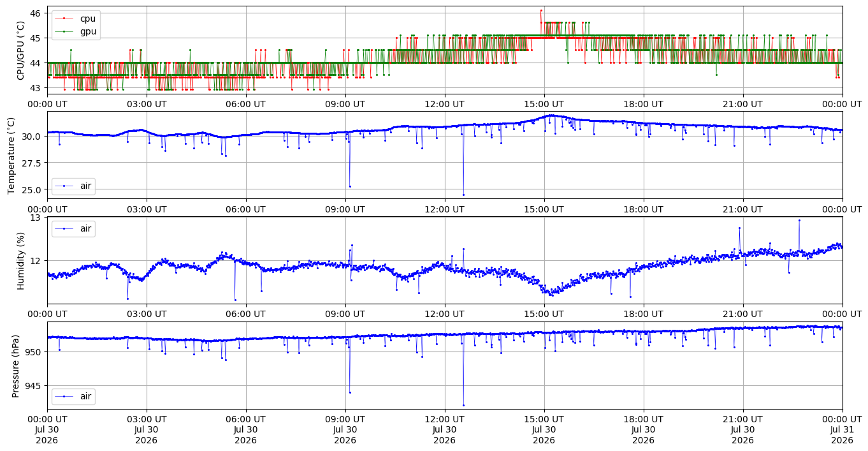This screenshot has height=451, width=868.
Task: Click the 15:00 UT tick under CPU/GPU plot
Action: point(544,103)
